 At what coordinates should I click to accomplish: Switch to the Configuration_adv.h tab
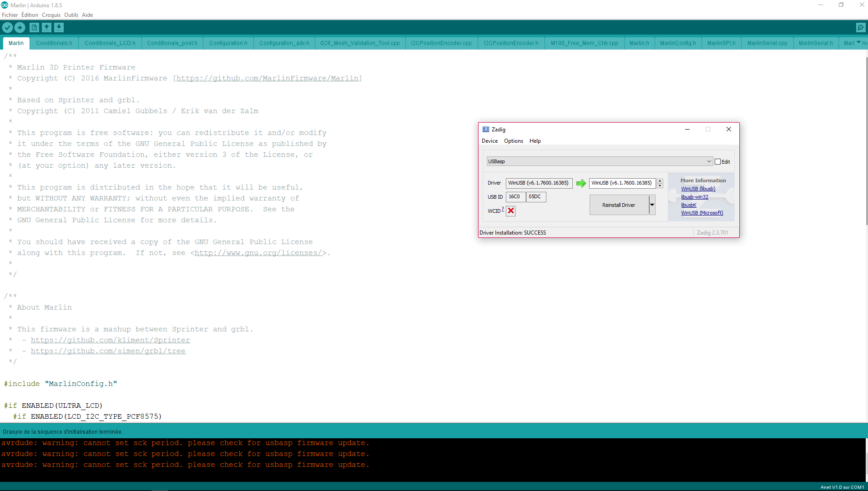pyautogui.click(x=284, y=43)
